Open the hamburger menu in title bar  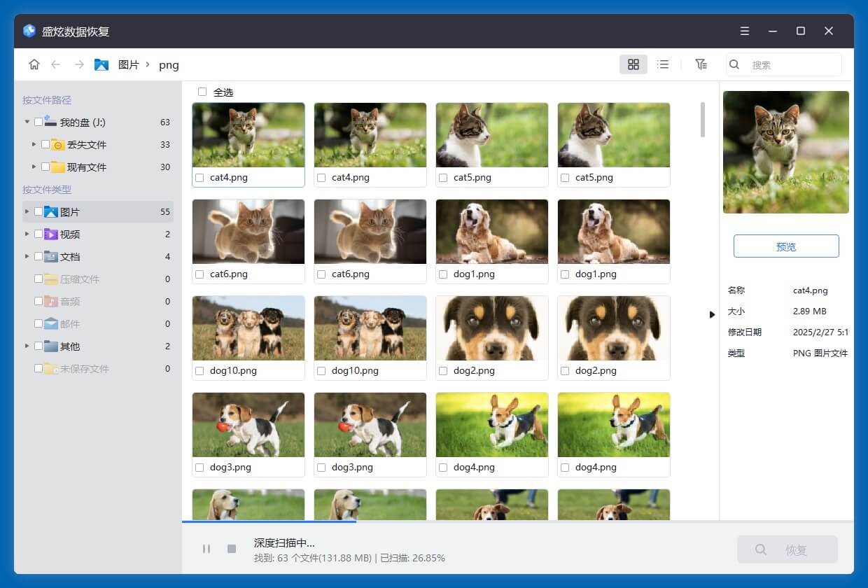745,31
